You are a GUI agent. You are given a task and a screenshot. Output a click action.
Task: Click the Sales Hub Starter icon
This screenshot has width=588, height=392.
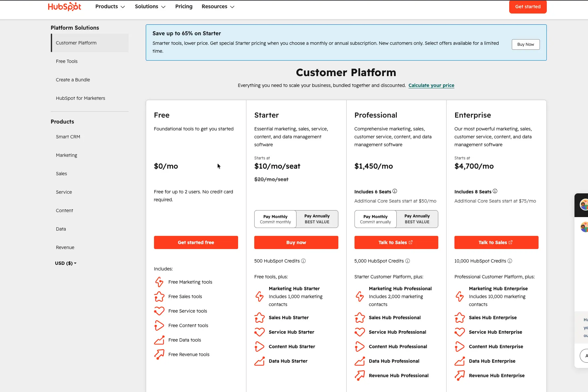coord(260,318)
